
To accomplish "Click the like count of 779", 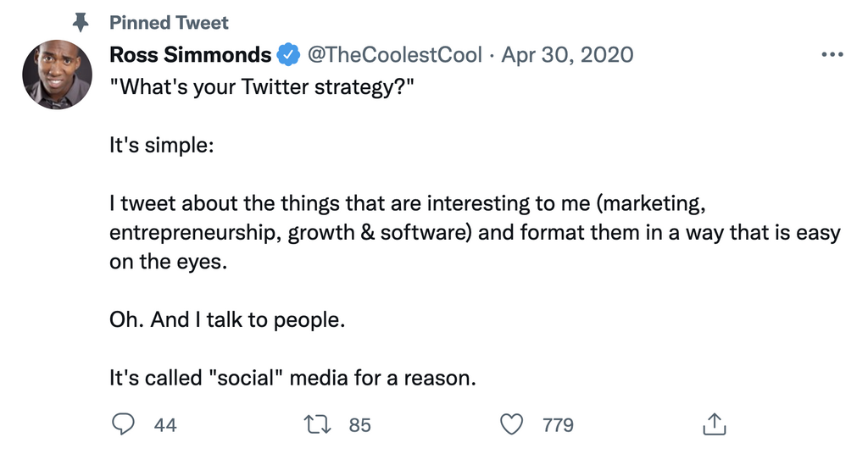I will click(x=558, y=424).
